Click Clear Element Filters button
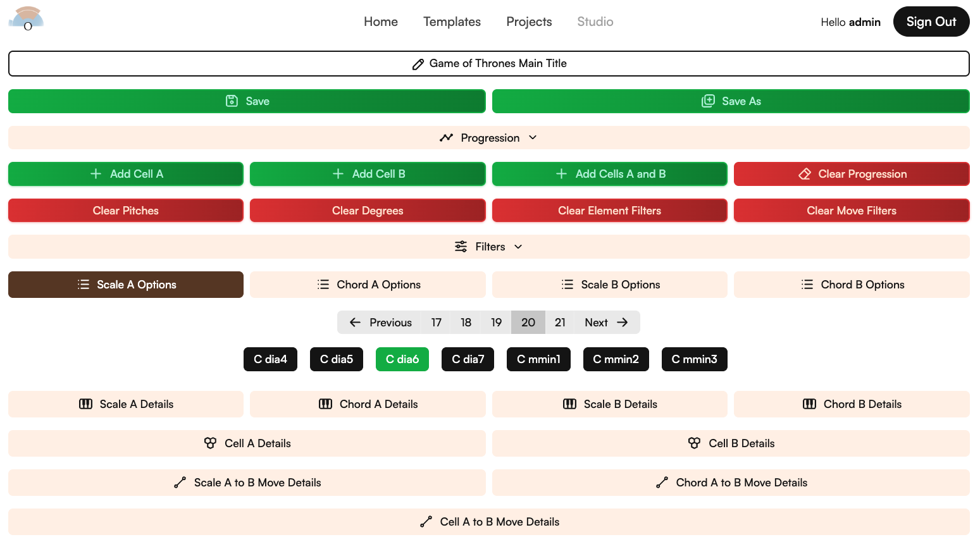This screenshot has width=980, height=549. 609,211
